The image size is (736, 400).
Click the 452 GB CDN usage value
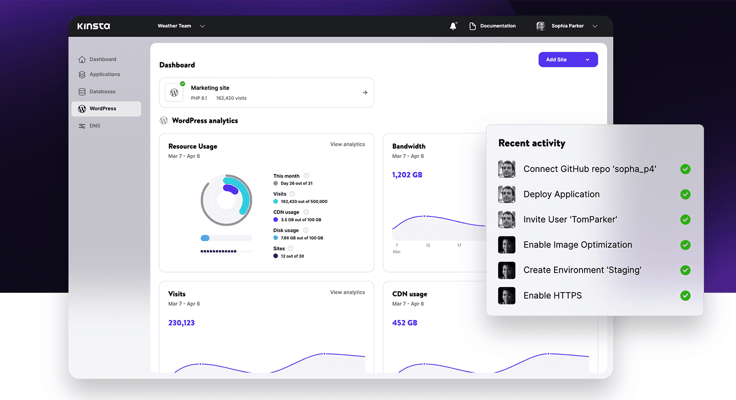[x=405, y=323]
